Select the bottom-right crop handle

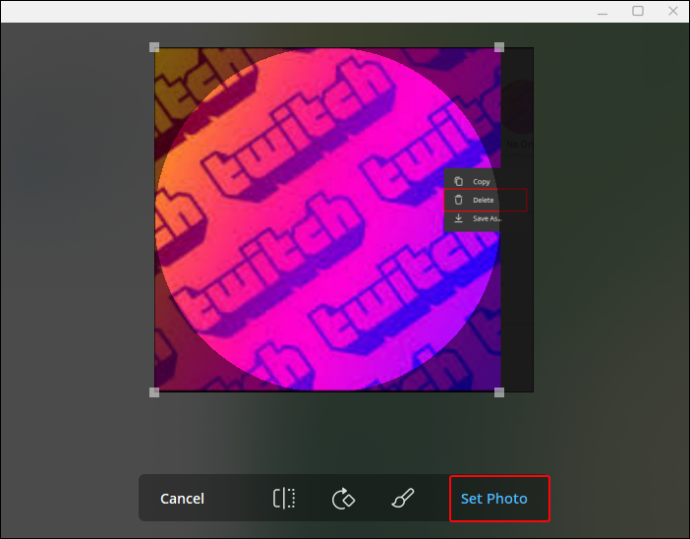[x=499, y=392]
